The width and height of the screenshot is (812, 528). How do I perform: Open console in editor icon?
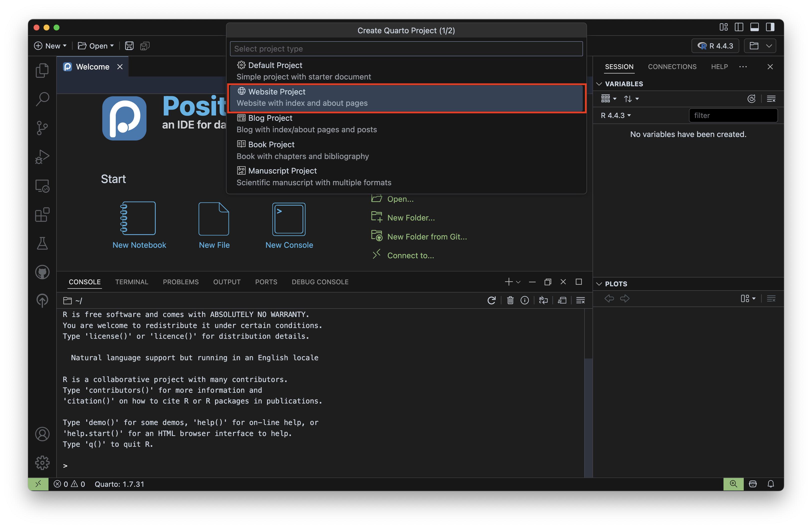coord(562,300)
